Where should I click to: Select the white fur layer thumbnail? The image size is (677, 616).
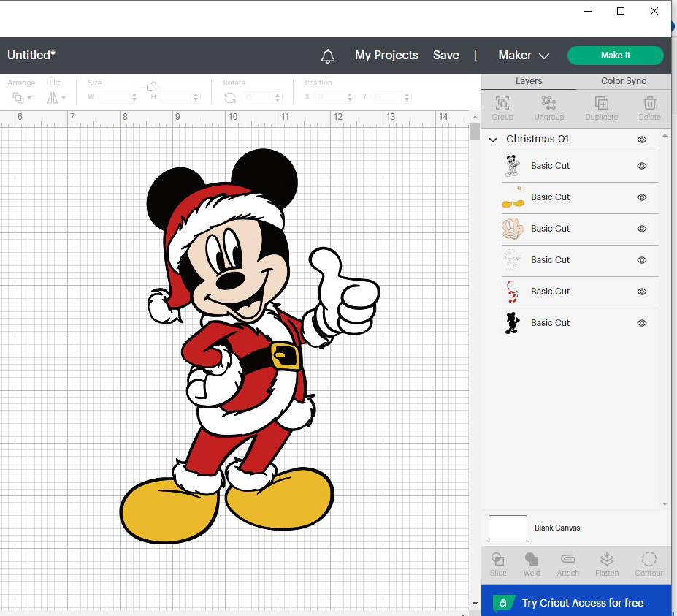coord(512,260)
